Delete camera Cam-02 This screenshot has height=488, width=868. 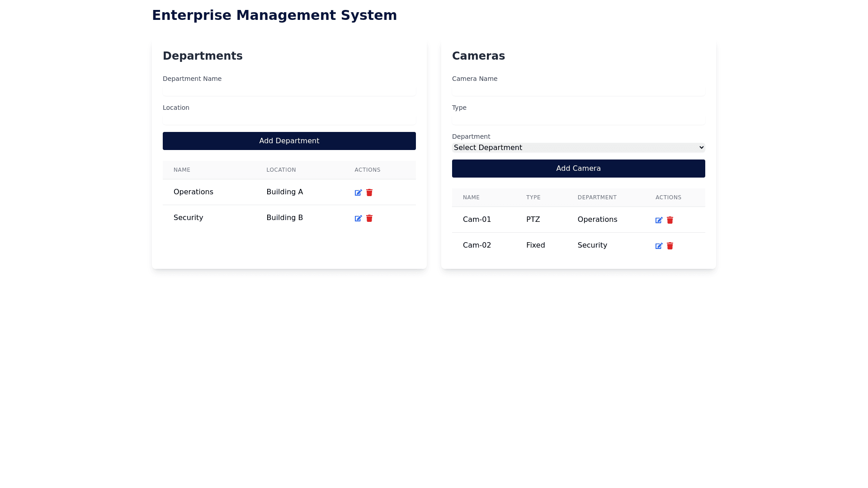(670, 246)
